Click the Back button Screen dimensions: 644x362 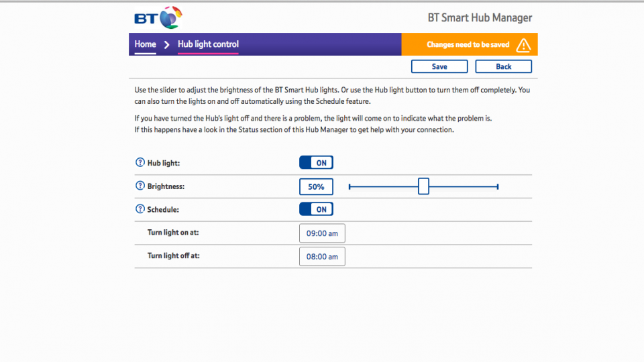[503, 66]
